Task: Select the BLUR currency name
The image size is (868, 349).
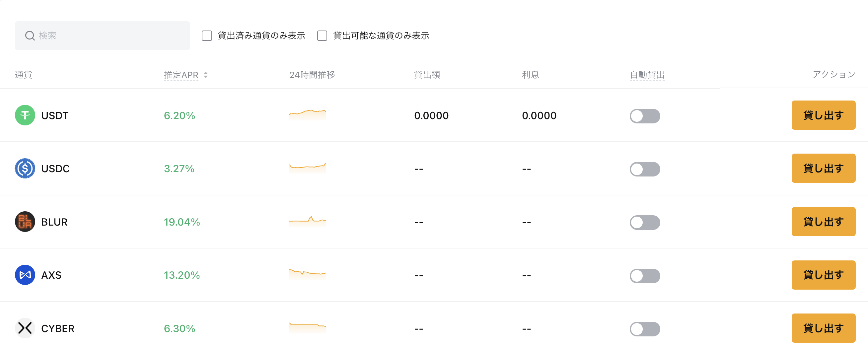Action: [55, 222]
